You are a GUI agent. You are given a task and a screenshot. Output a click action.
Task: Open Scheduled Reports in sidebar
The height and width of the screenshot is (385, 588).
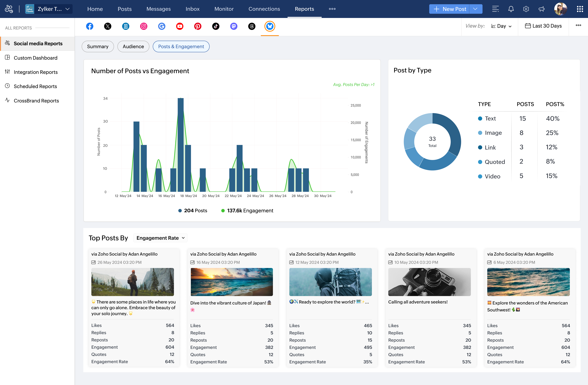click(35, 86)
